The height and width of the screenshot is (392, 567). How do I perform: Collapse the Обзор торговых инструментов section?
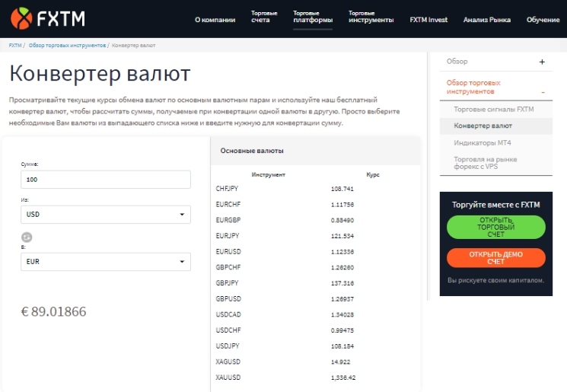click(x=543, y=93)
